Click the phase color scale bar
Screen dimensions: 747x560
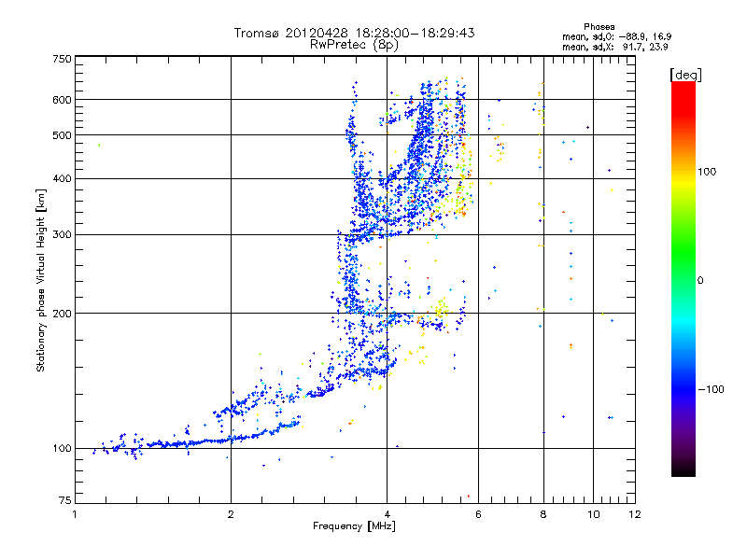[x=684, y=279]
